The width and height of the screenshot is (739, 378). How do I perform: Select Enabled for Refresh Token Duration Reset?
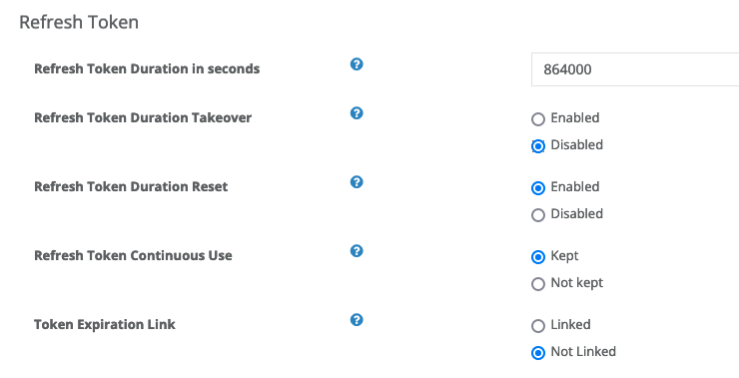pos(538,188)
